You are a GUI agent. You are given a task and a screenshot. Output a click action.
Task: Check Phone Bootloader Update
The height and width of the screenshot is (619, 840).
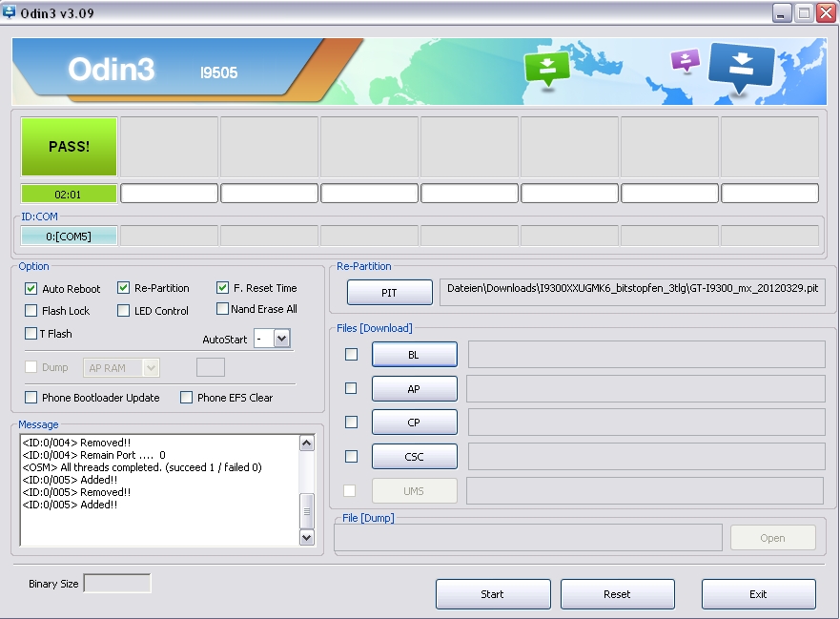tap(31, 397)
